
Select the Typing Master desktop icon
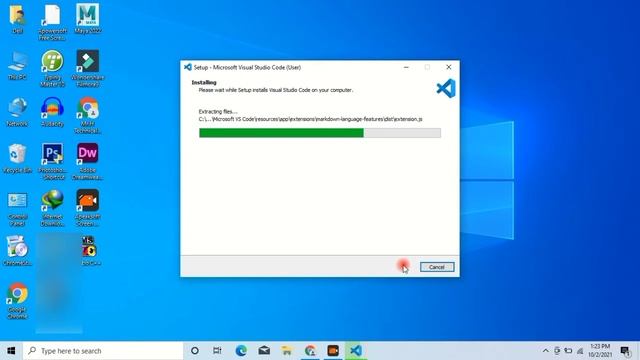coord(52,69)
